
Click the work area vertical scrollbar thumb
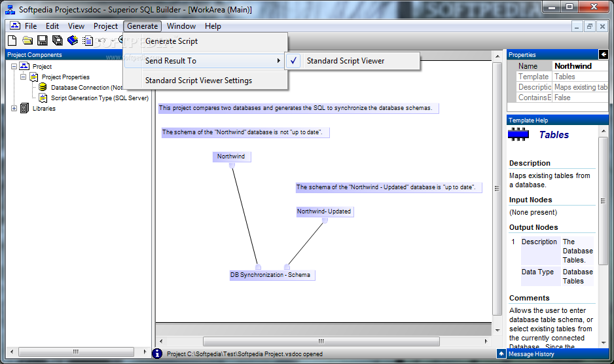(x=497, y=189)
